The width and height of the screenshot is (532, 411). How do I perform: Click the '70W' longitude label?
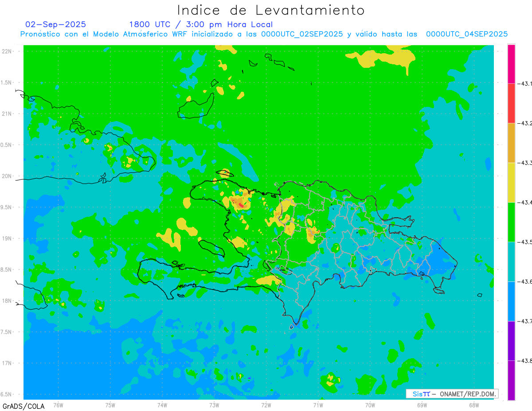(x=370, y=405)
